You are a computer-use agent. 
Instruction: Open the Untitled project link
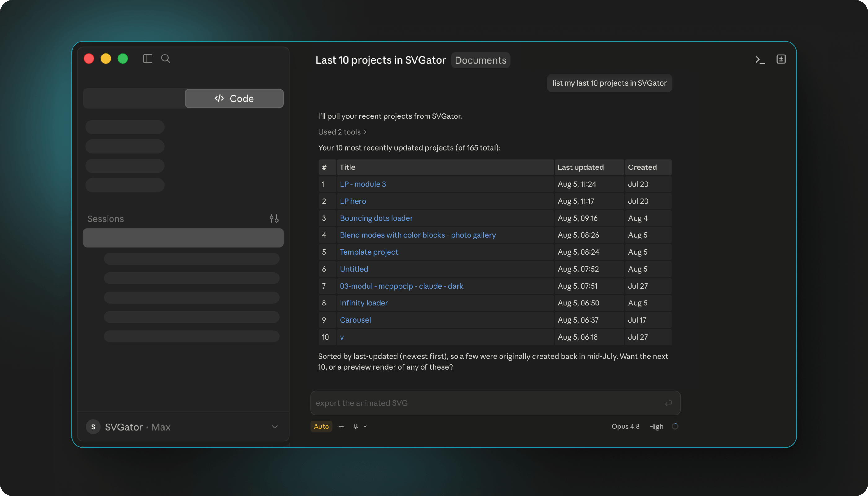pyautogui.click(x=354, y=269)
